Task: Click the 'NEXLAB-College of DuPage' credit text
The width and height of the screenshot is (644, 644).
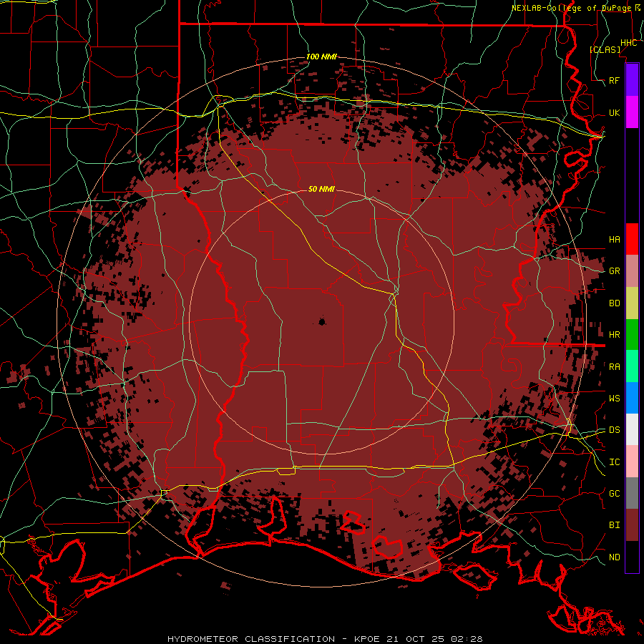Action: 572,8
